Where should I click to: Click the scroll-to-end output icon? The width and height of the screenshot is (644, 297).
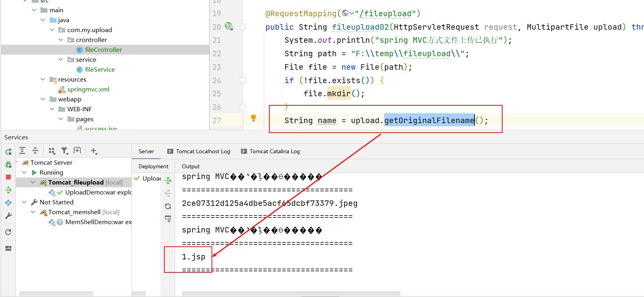[x=168, y=219]
